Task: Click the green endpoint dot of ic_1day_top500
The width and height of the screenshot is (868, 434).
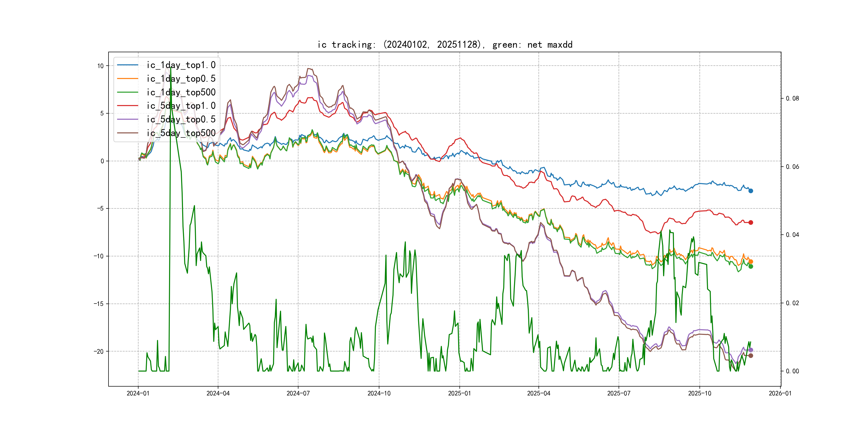Action: [751, 266]
